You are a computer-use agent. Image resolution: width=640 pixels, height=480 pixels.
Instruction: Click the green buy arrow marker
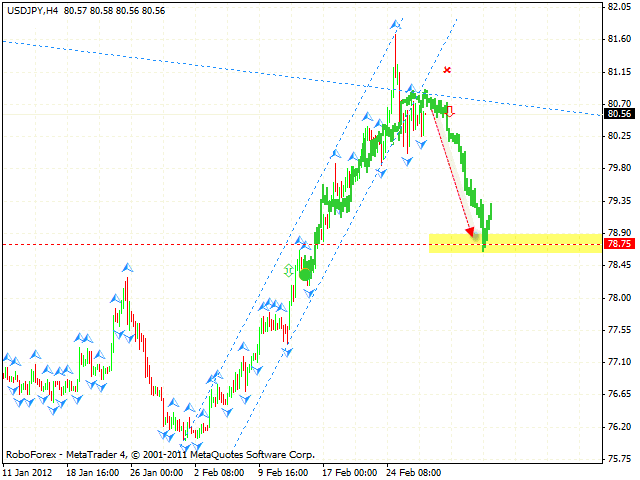click(x=289, y=270)
